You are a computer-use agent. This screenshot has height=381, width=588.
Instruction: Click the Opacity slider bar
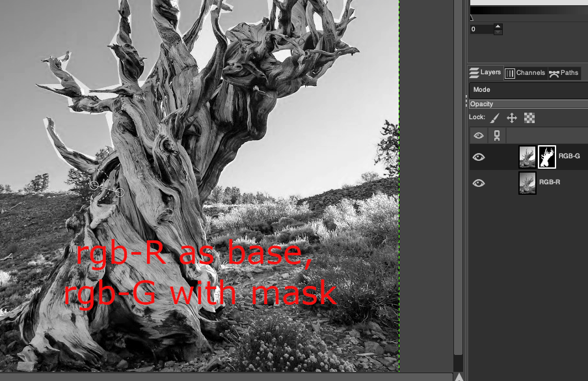[528, 104]
